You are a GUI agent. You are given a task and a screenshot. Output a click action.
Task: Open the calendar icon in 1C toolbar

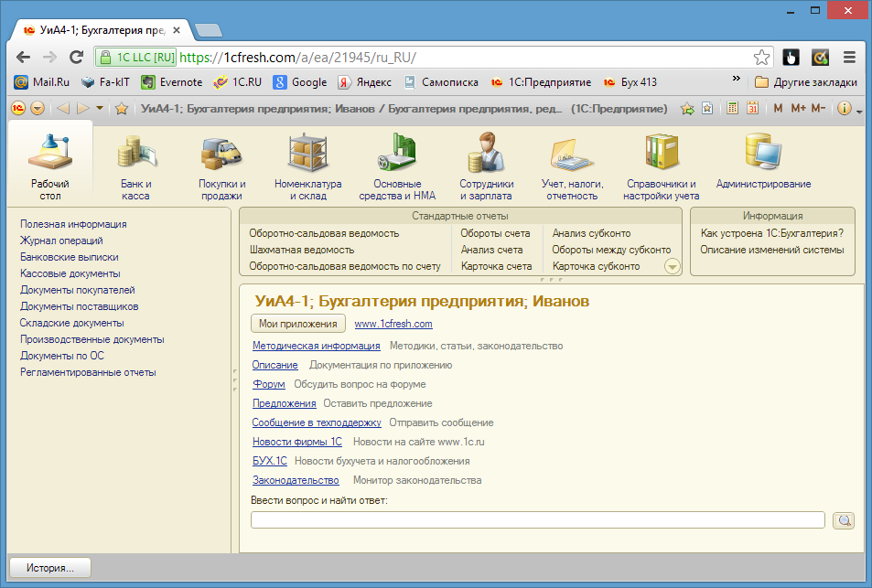752,109
